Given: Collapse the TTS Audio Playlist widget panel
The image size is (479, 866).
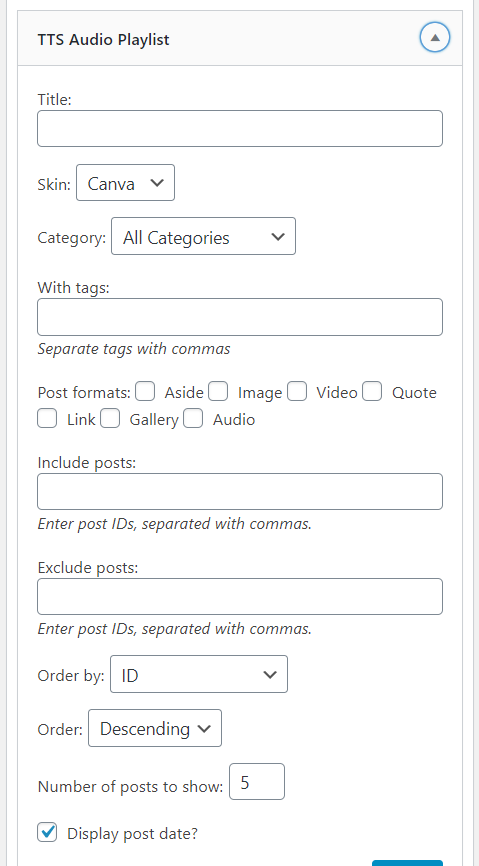Looking at the screenshot, I should [x=435, y=38].
